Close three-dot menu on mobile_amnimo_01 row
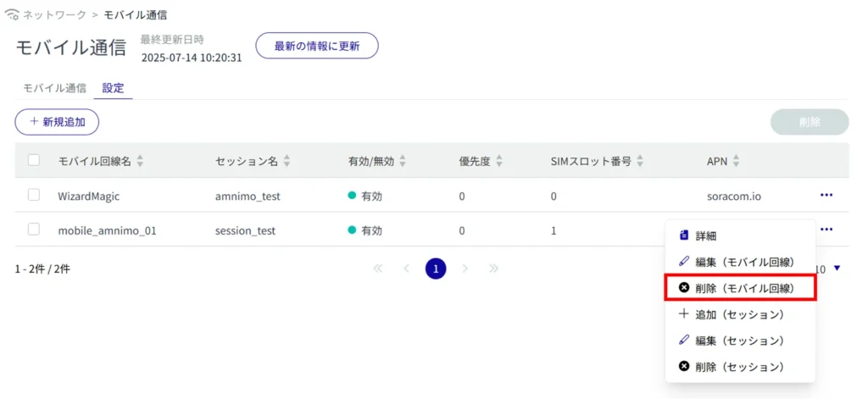Screen dimensions: 868x399 pyautogui.click(x=826, y=230)
